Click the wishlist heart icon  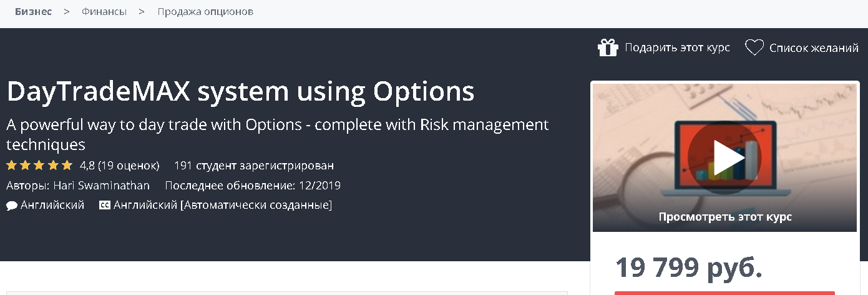754,47
